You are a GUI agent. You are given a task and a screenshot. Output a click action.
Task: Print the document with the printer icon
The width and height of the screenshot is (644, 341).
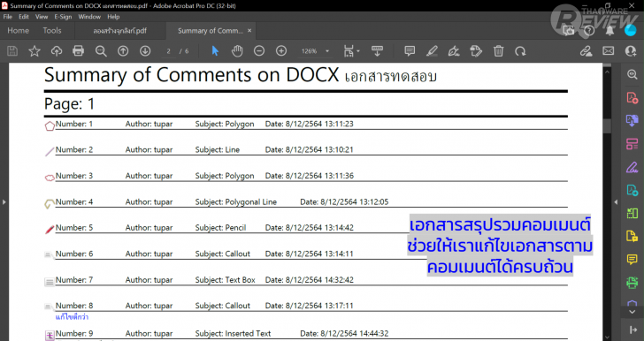78,51
